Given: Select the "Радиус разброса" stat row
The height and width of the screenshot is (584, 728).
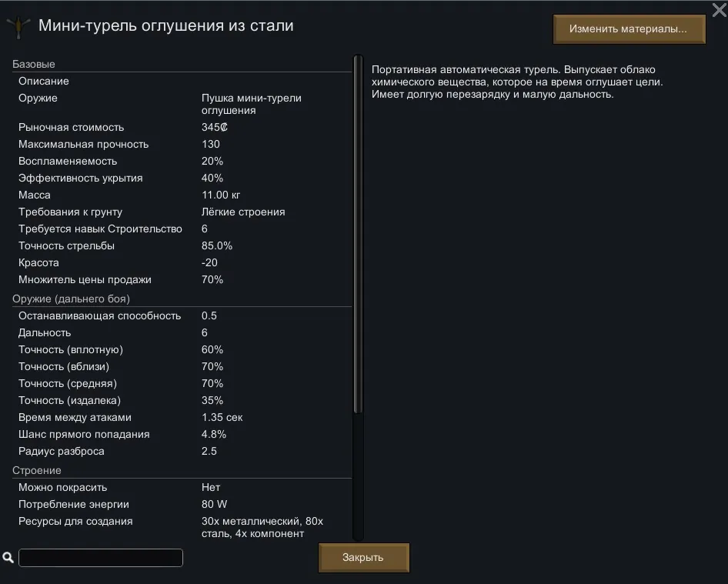Looking at the screenshot, I should [x=182, y=451].
